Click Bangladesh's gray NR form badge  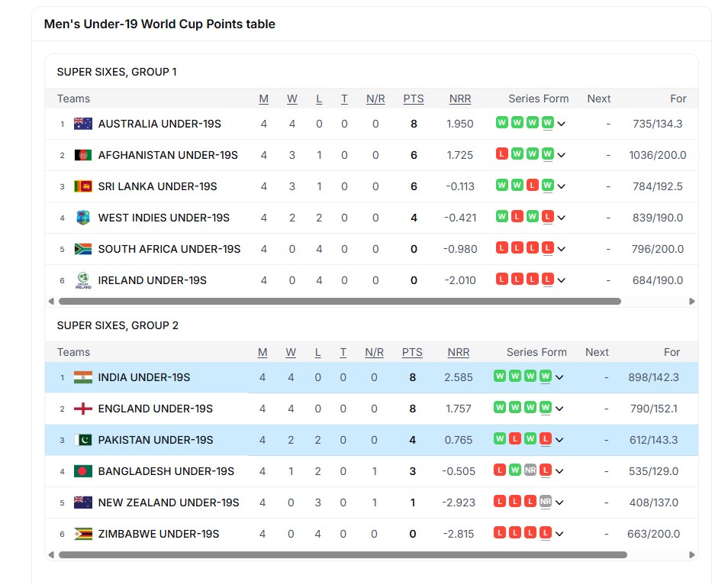point(530,470)
